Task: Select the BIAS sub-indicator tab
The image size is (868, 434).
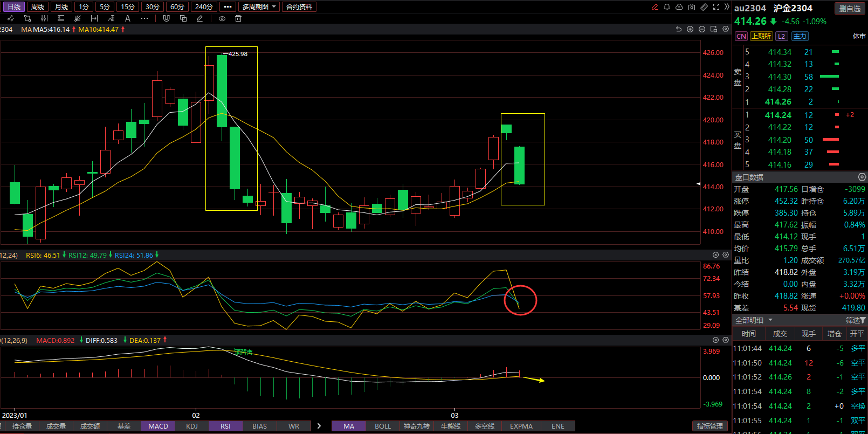Action: coord(259,426)
